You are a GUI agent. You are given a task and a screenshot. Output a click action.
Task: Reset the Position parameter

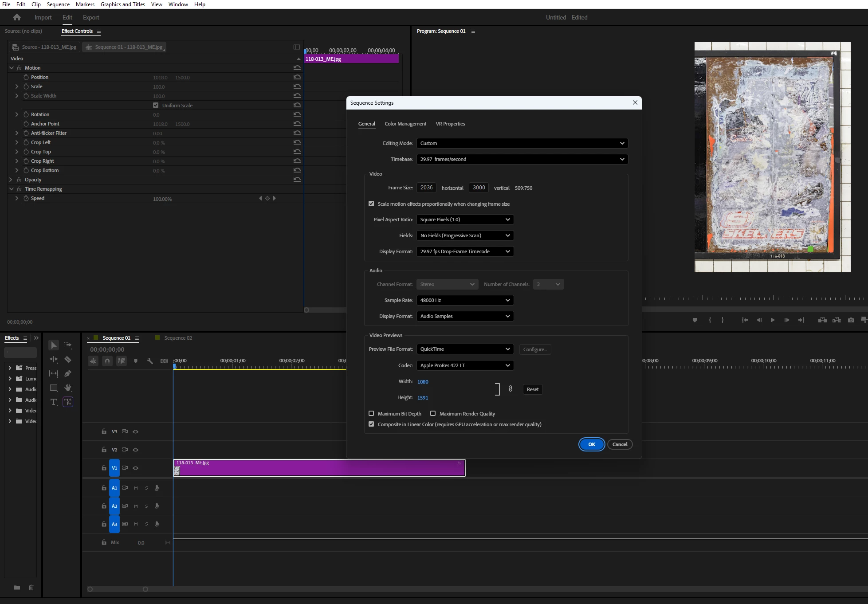pos(297,77)
